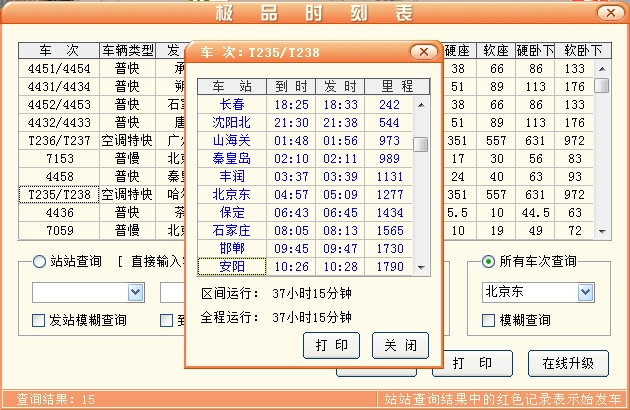Click the dialog station list scroll up arrow
The width and height of the screenshot is (630, 410).
421,105
